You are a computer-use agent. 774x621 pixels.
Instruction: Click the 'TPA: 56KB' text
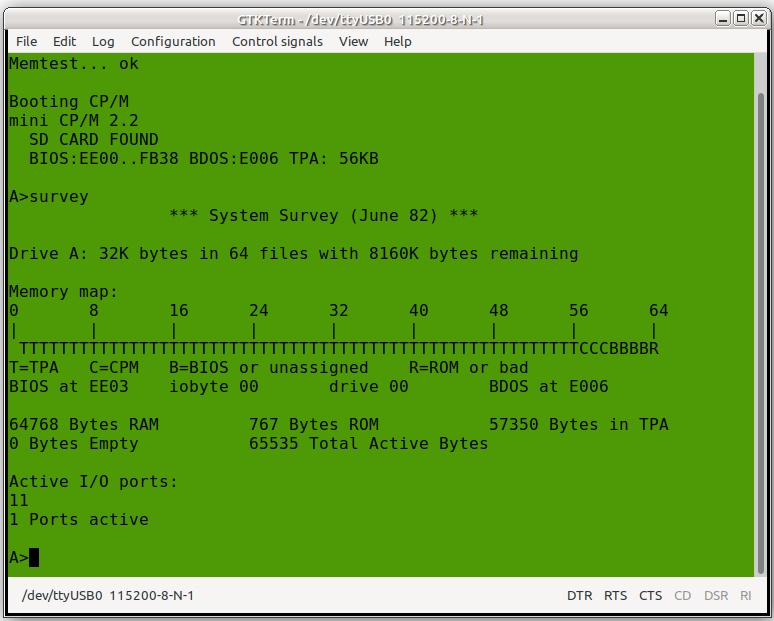coord(334,158)
